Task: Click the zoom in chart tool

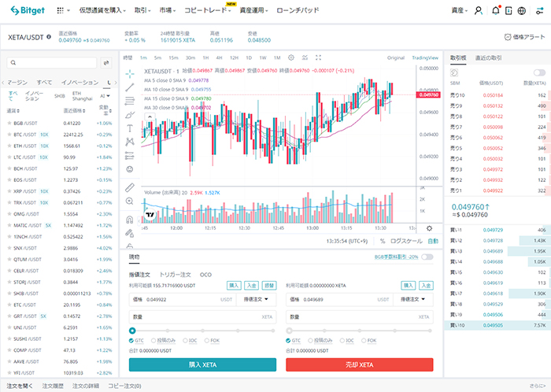Action: tap(130, 202)
